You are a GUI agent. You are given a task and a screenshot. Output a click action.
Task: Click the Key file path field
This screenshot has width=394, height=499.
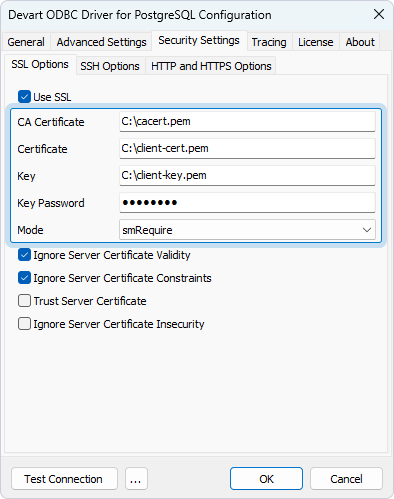tap(247, 175)
